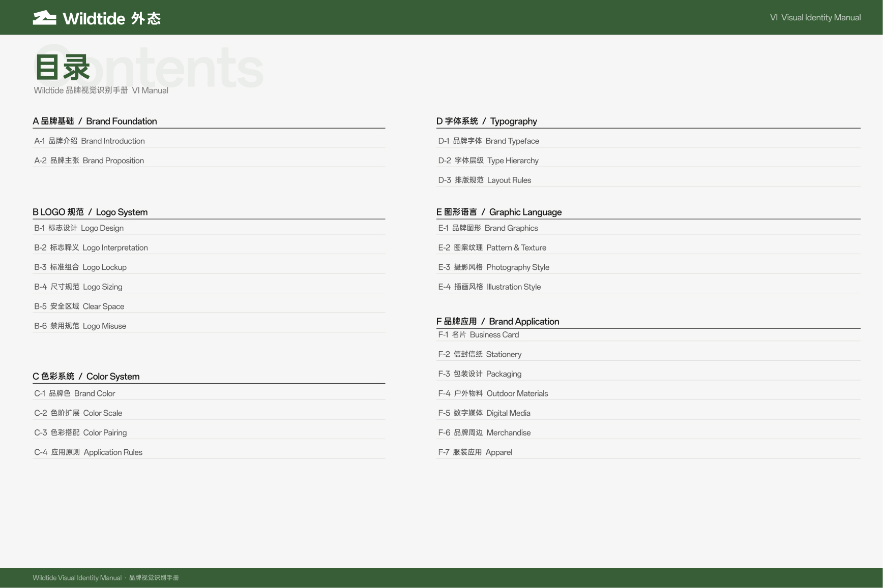
Task: Go to 'A-1 品牌介绍 Brand Introduction'
Action: pyautogui.click(x=90, y=141)
